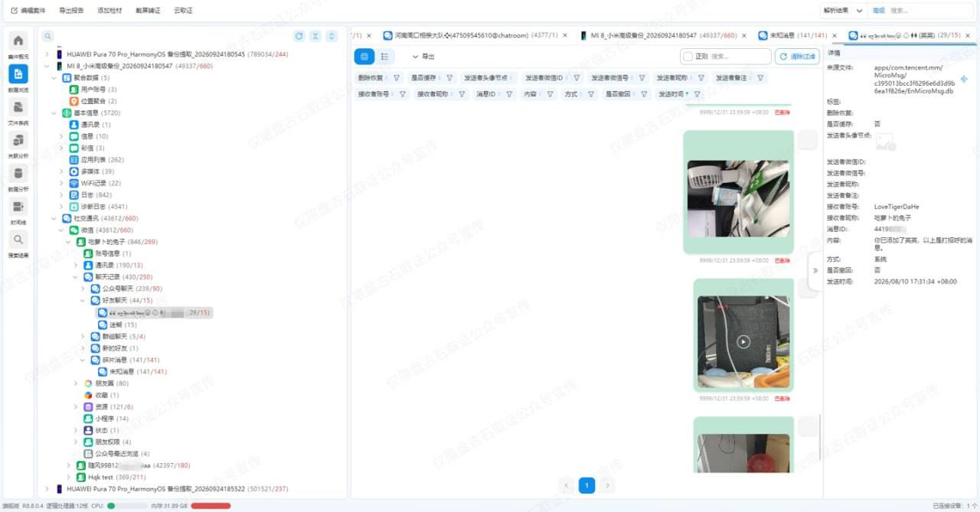Click the 清除过滤 clear filter button

click(x=797, y=57)
